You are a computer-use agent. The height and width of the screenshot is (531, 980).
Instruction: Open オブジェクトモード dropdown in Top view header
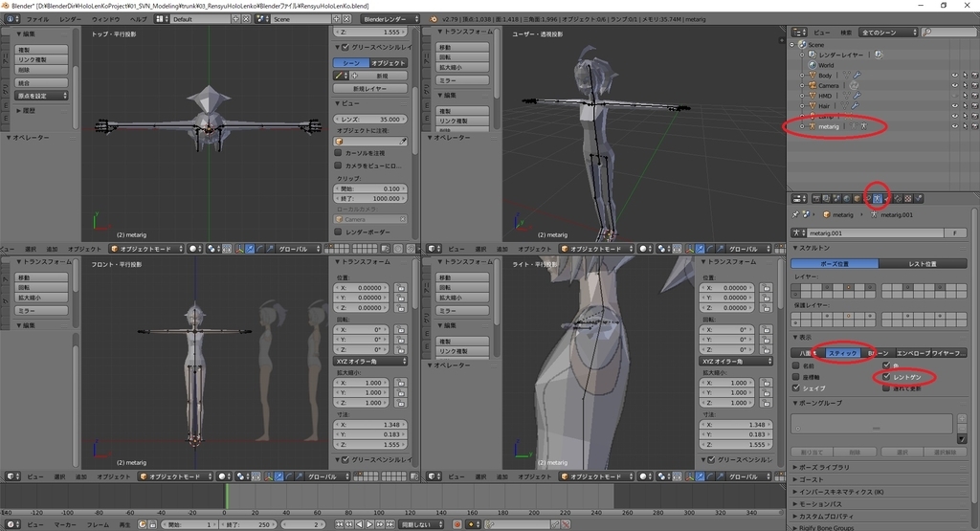(x=146, y=249)
